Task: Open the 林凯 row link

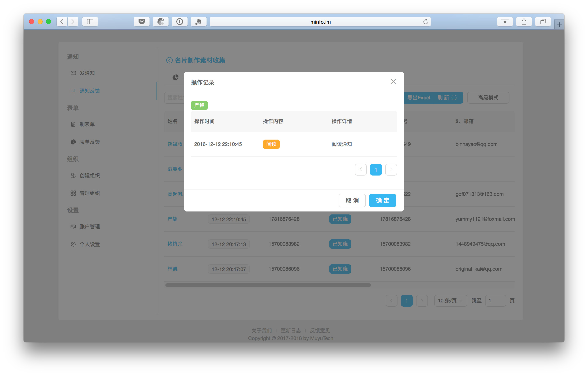Action: click(172, 269)
